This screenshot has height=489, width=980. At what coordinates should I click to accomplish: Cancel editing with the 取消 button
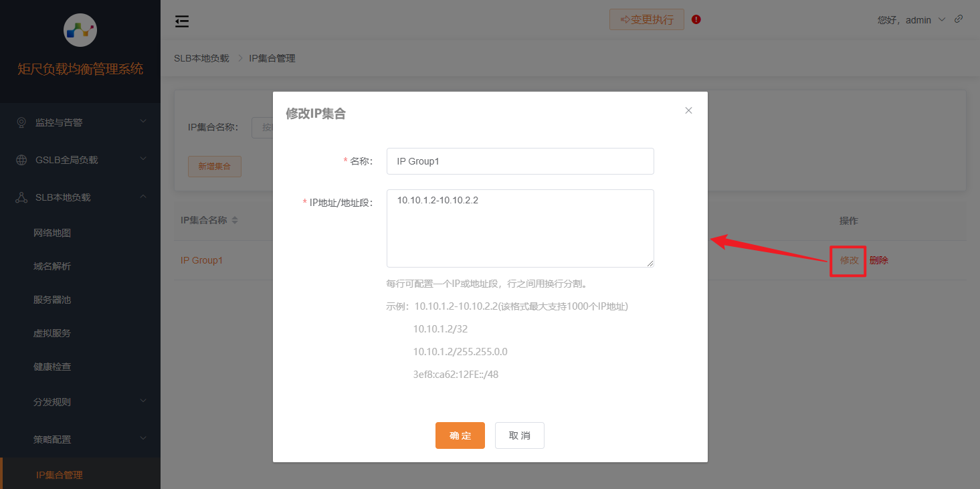pos(519,435)
